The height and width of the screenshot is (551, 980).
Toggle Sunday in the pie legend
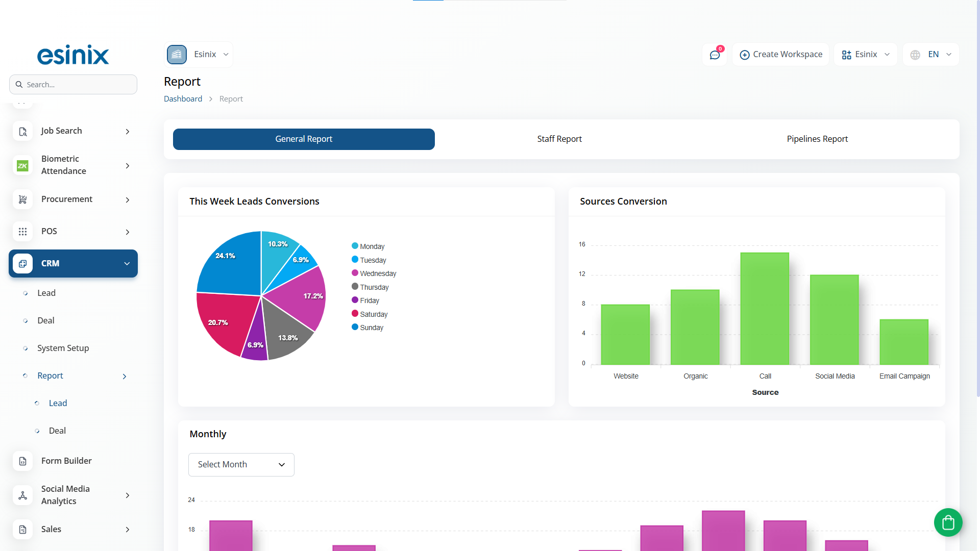pyautogui.click(x=367, y=328)
